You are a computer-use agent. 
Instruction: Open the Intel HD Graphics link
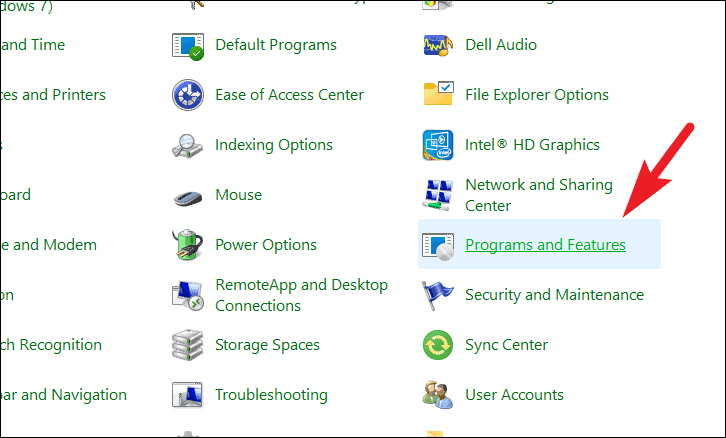(532, 145)
